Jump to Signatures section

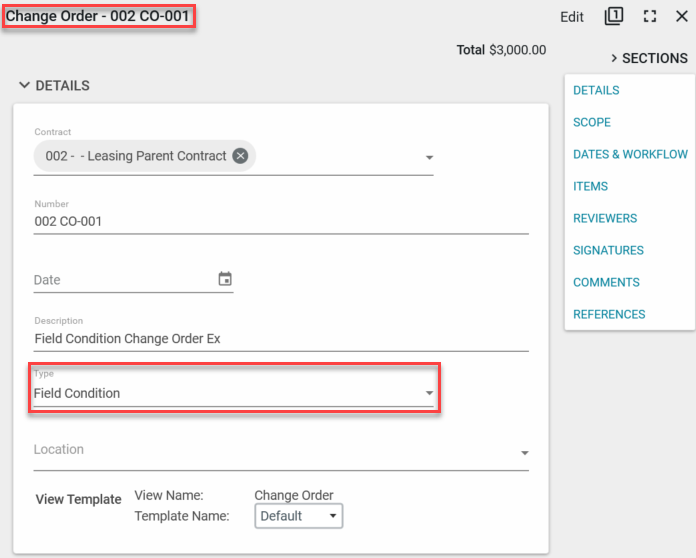pyautogui.click(x=608, y=250)
